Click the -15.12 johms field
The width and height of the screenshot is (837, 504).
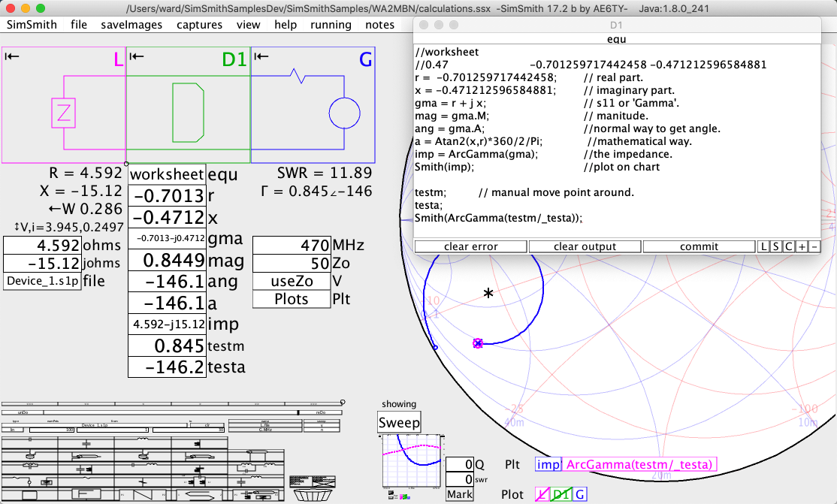42,263
